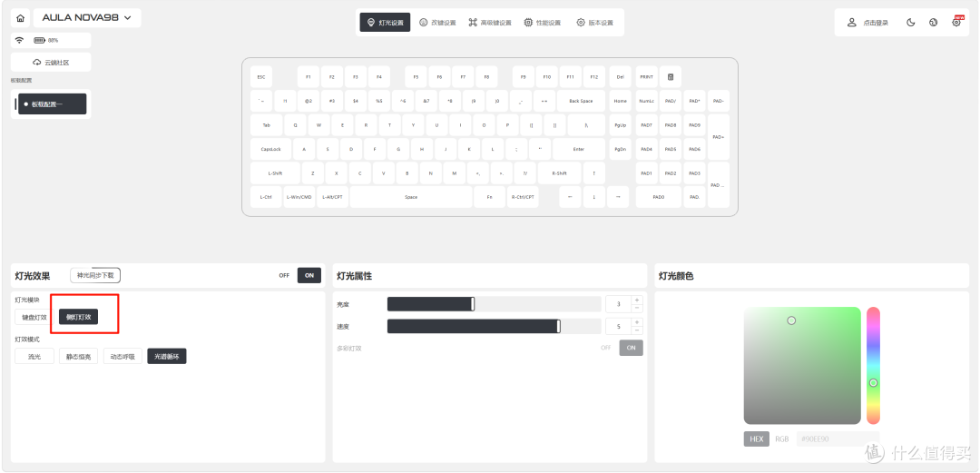Viewport: 980px width, 473px height.
Task: Click the speed 速度 slider
Action: 494,327
